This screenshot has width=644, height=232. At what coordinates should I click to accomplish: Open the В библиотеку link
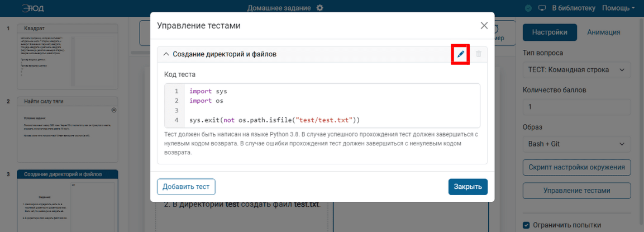573,8
